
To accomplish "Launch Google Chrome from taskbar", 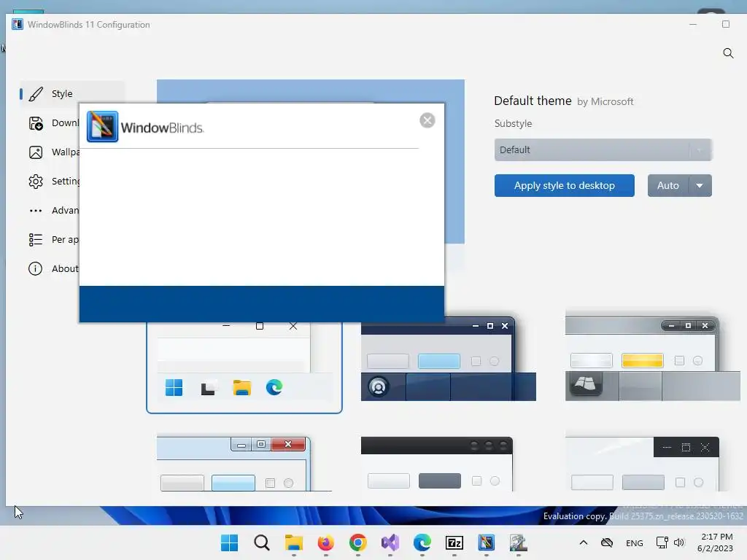I will (357, 542).
